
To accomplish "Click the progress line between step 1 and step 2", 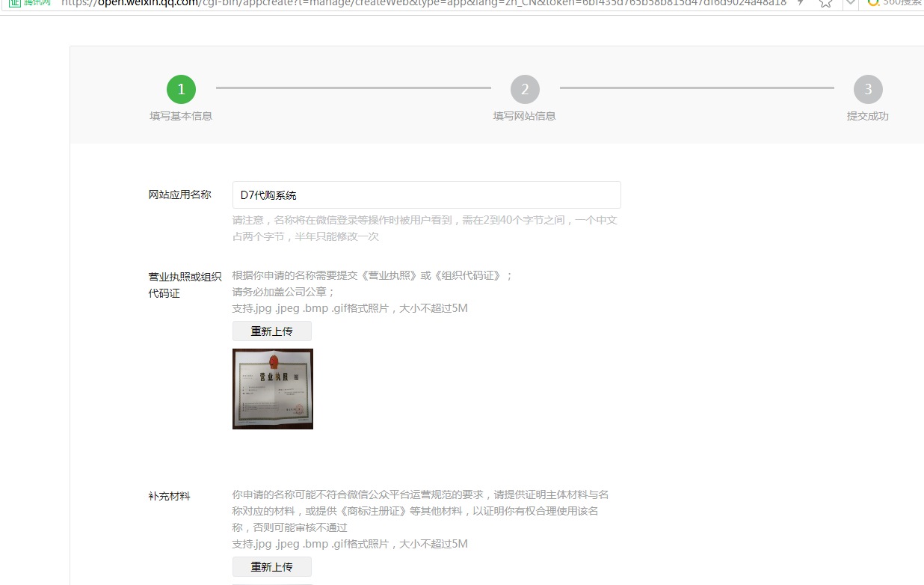I will click(353, 88).
